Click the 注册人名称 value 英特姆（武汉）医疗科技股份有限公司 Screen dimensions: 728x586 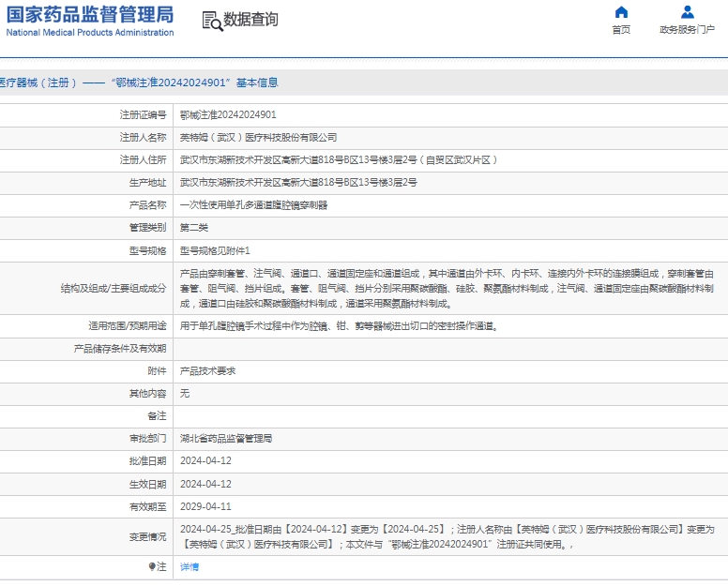259,137
